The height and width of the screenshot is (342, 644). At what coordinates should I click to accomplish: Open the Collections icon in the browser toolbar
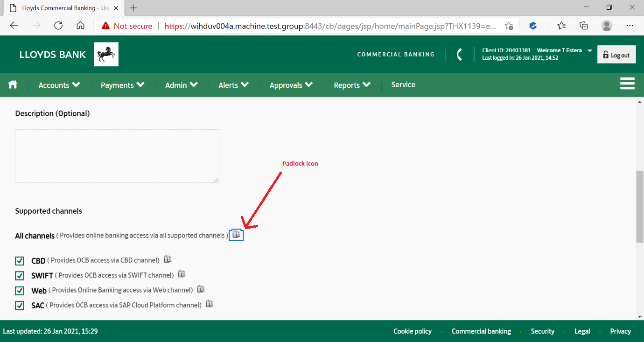coord(584,26)
